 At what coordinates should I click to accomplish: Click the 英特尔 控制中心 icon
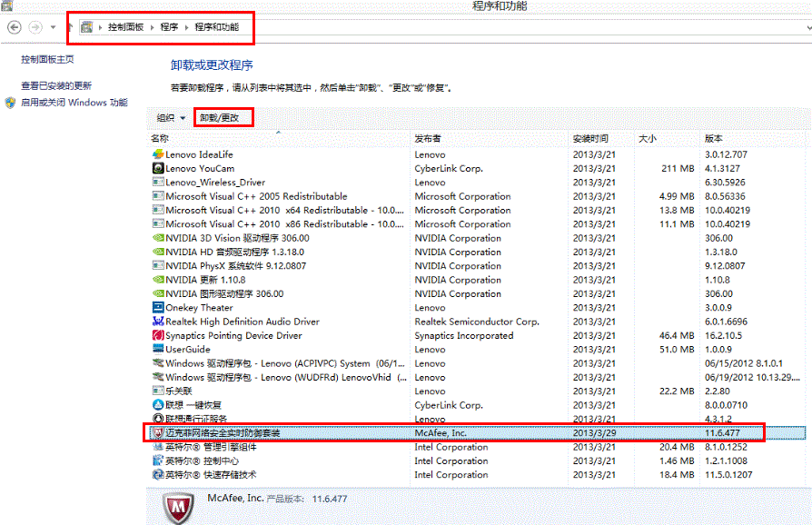point(158,461)
